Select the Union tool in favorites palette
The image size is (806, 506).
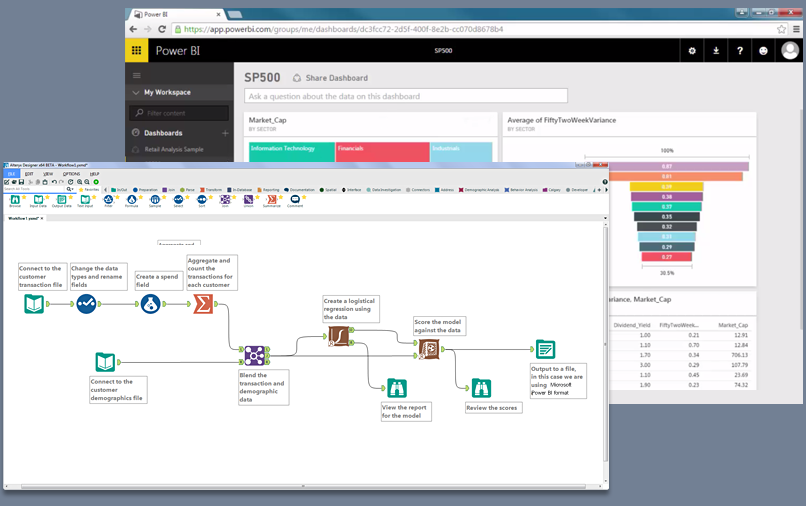pyautogui.click(x=248, y=200)
